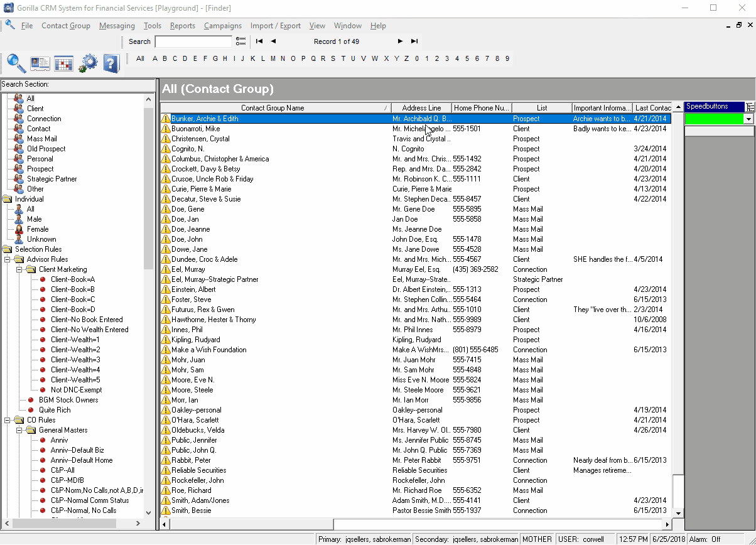Click the gear settings toolbar icon
756x545 pixels.
pyautogui.click(x=88, y=63)
